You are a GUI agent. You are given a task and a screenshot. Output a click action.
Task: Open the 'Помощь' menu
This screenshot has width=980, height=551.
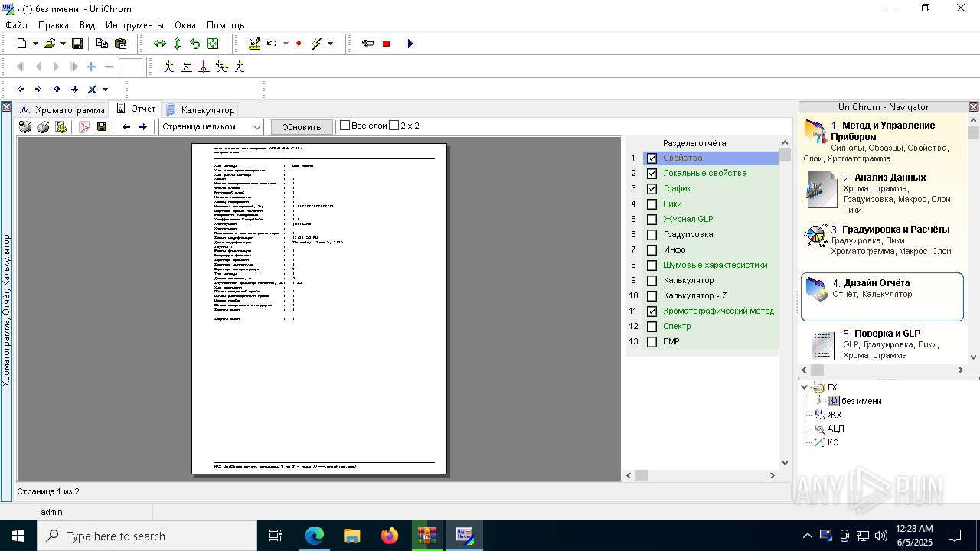coord(225,25)
